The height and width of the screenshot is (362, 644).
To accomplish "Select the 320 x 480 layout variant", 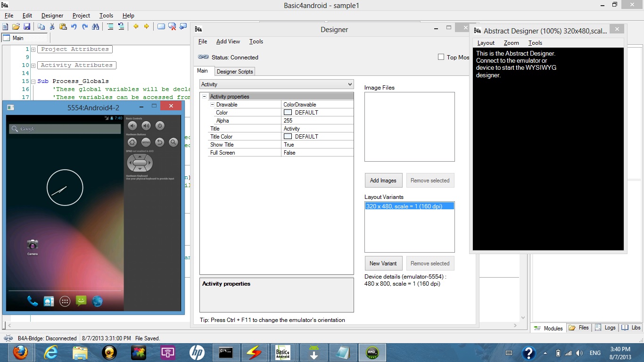I will [x=404, y=206].
